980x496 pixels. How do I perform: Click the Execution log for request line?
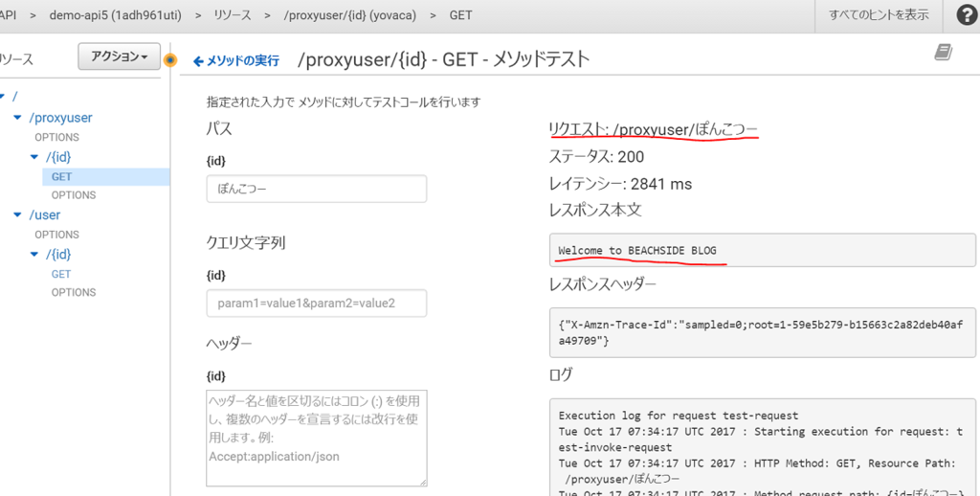click(679, 416)
